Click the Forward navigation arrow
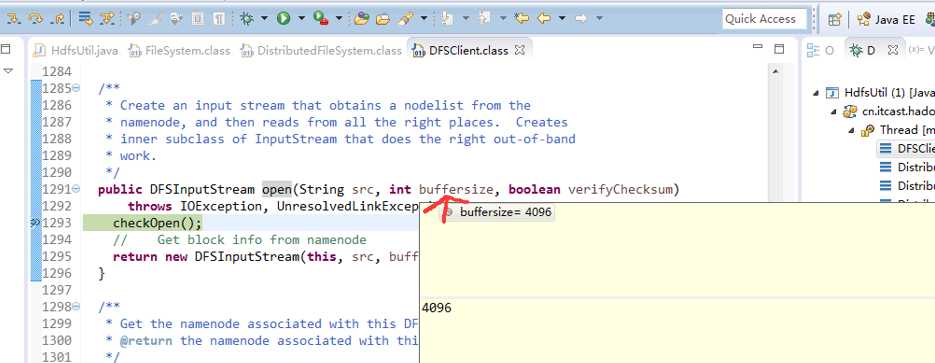Screen dimensions: 935x363 point(580,18)
